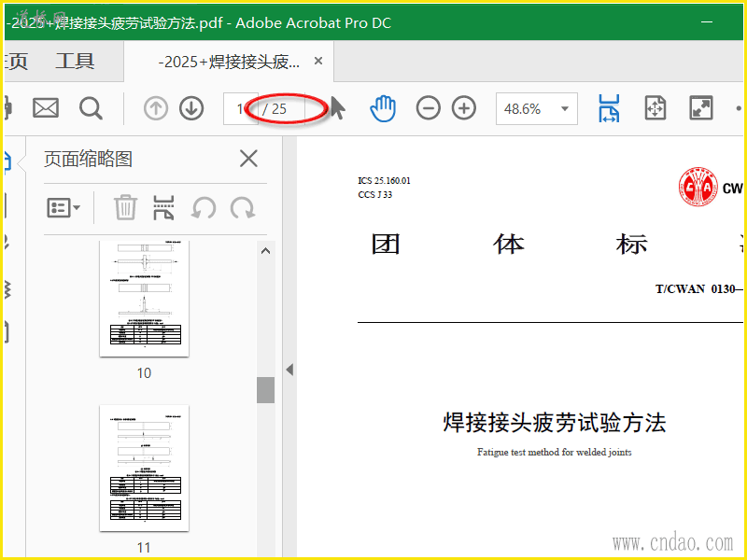Image resolution: width=747 pixels, height=560 pixels.
Task: Click the email envelope icon
Action: 46,108
